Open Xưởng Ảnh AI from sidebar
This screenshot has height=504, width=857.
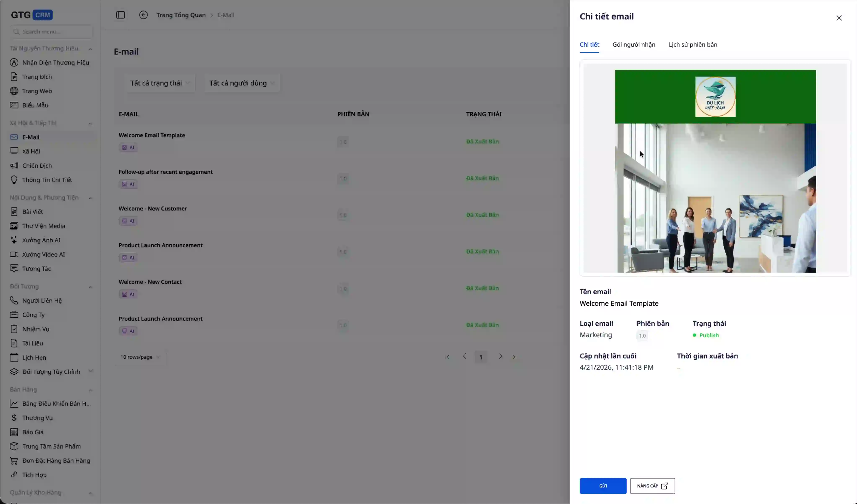41,240
